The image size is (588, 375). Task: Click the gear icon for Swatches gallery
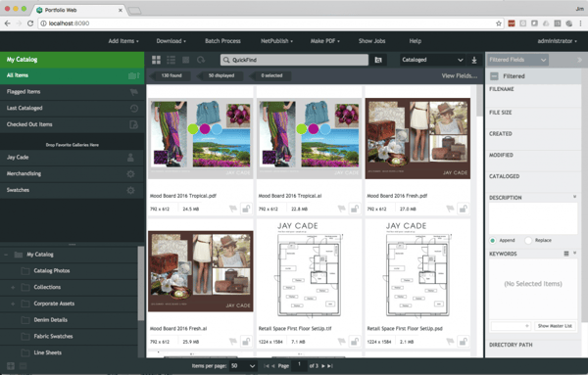click(x=130, y=190)
